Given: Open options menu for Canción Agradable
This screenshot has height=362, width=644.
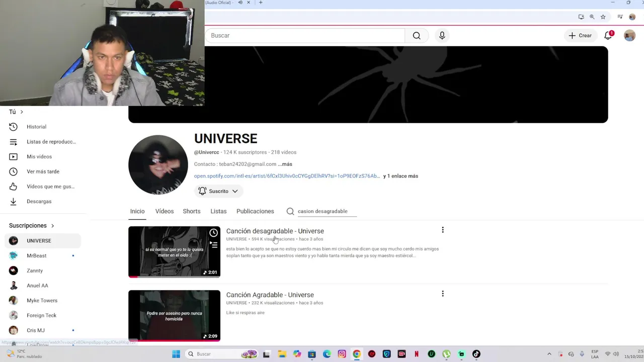Looking at the screenshot, I should 443,294.
